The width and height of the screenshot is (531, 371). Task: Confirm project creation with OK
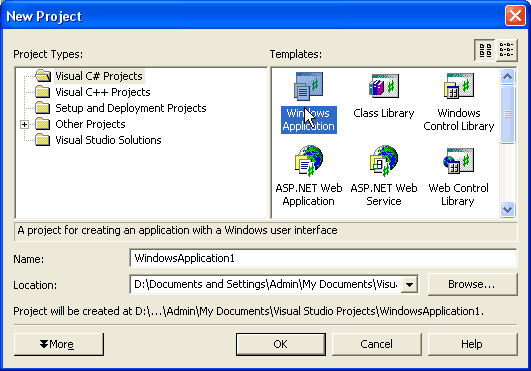(281, 344)
